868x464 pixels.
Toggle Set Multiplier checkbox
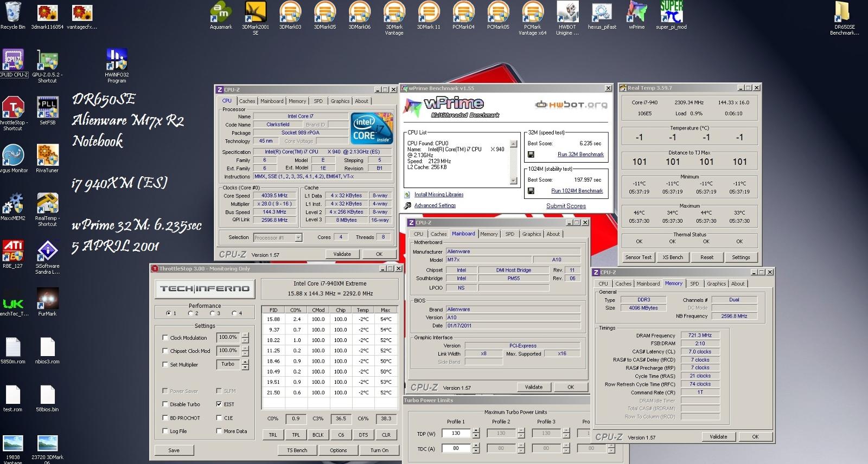(165, 364)
